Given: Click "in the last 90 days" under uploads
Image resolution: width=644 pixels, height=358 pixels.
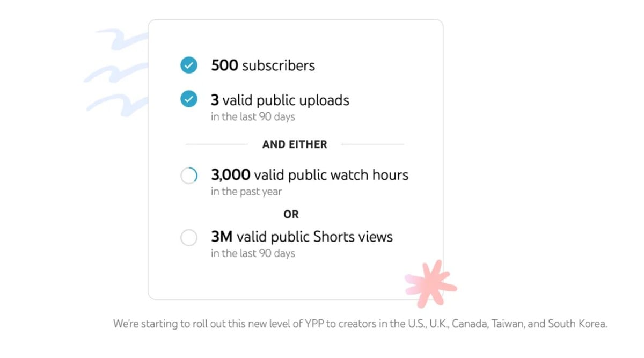Looking at the screenshot, I should 253,117.
